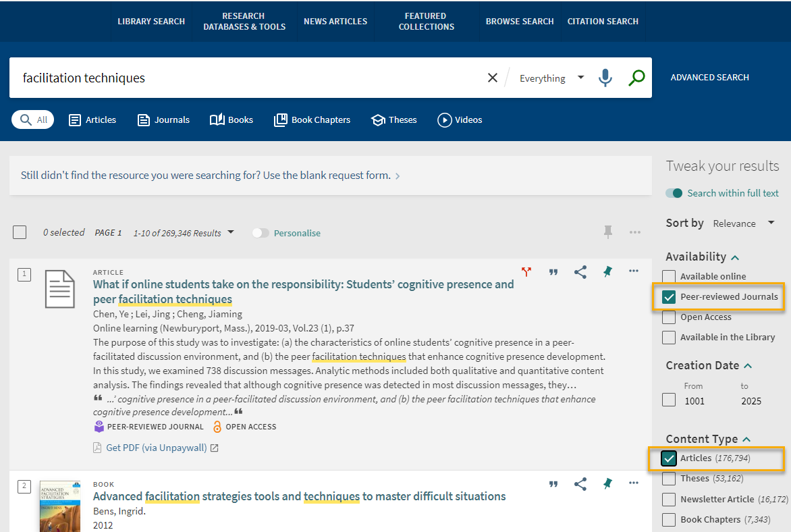
Task: Open the citation trail for the first result
Action: point(526,271)
